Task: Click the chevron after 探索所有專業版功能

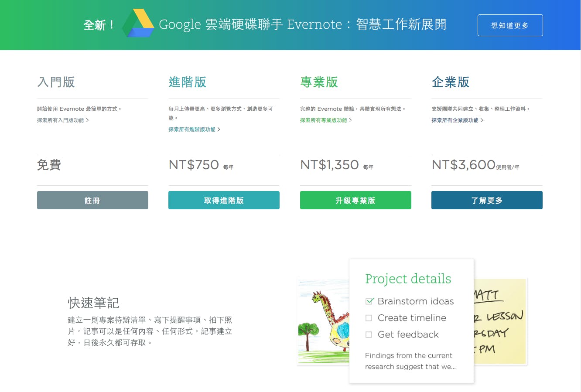Action: pyautogui.click(x=351, y=120)
